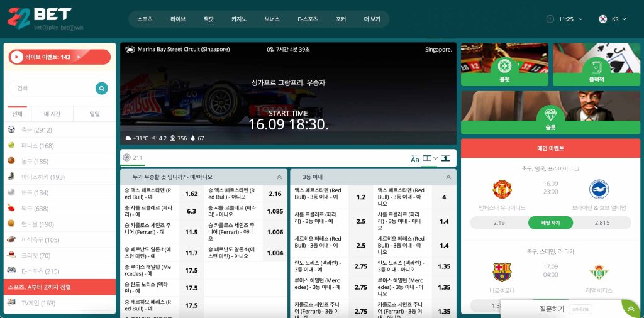The image size is (644, 318).
Task: Click the 메인 이벤트 header
Action: (550, 148)
